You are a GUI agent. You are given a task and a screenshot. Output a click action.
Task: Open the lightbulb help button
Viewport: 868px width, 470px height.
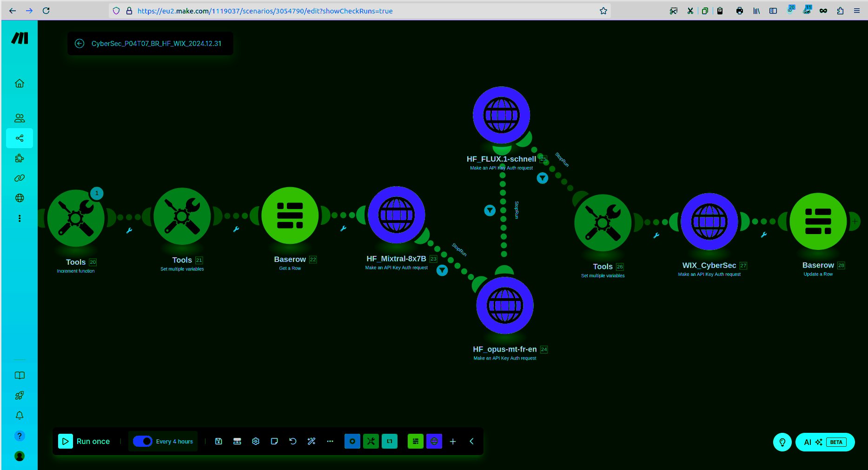[x=782, y=442]
